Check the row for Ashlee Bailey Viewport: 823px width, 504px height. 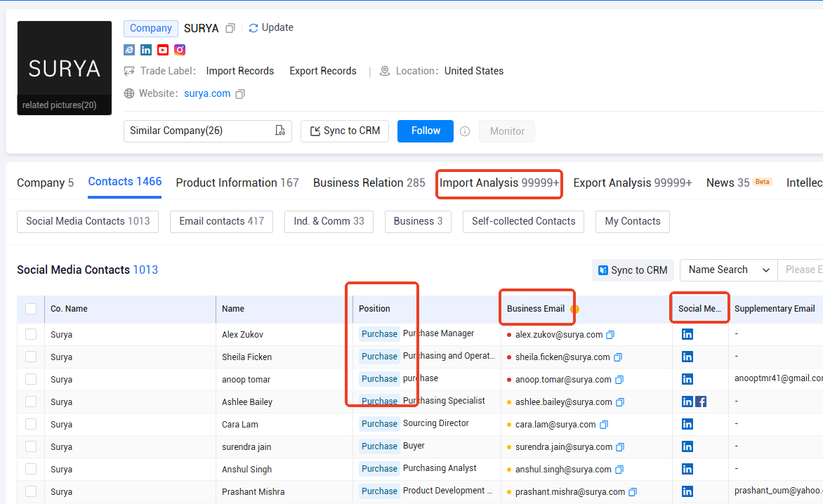pyautogui.click(x=31, y=402)
